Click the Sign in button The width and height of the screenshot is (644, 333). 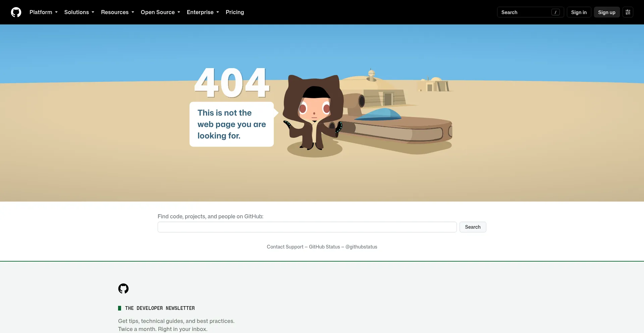[x=579, y=12]
